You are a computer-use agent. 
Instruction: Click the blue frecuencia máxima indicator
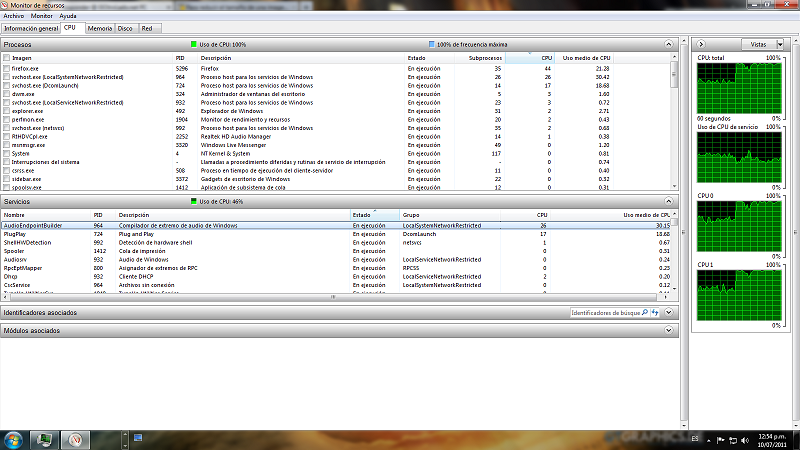432,44
